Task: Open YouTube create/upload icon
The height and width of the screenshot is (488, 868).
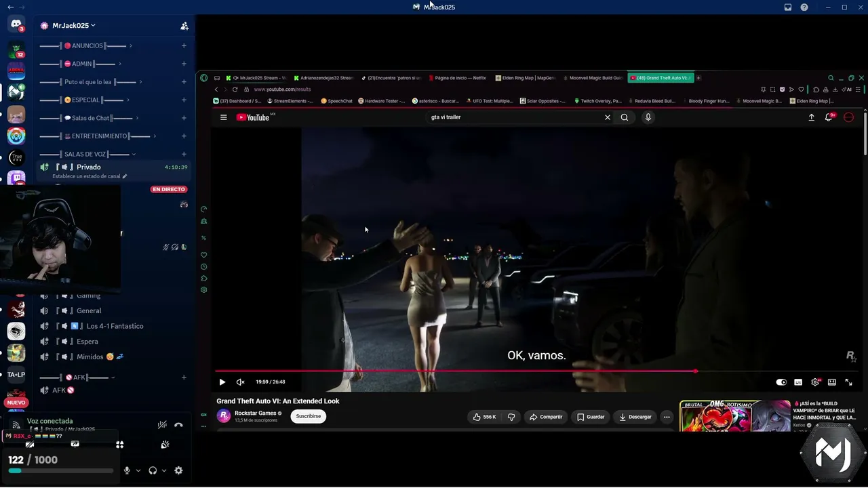Action: 811,117
